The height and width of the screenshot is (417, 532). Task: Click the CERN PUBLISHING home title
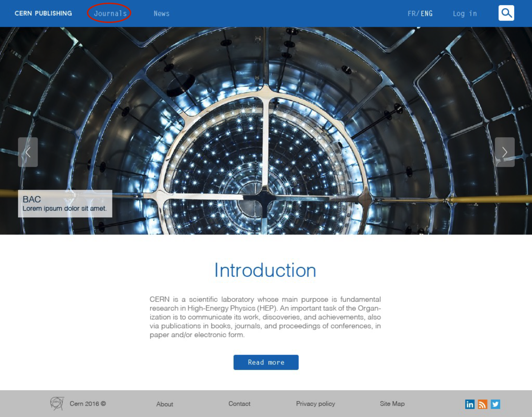(43, 13)
